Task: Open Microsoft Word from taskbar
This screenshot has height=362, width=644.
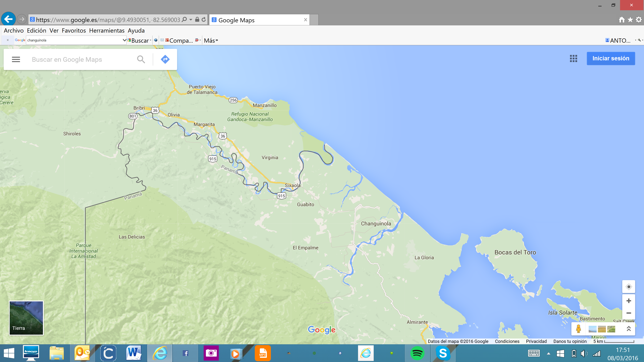Action: click(x=134, y=353)
